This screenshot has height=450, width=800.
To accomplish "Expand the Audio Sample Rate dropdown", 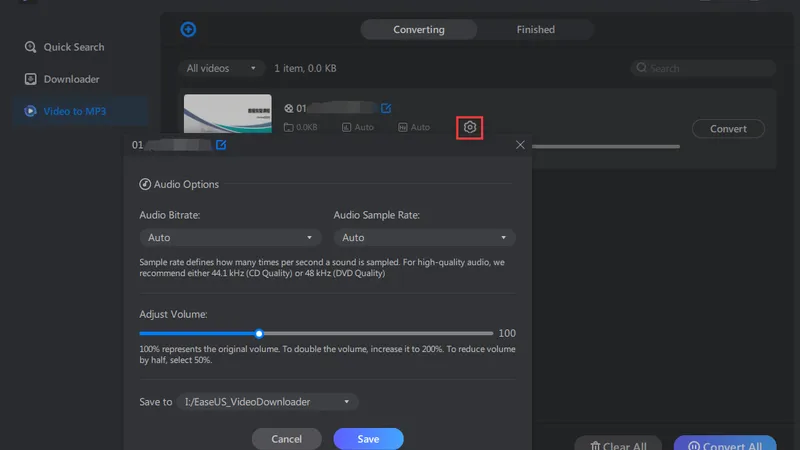I will (x=424, y=238).
